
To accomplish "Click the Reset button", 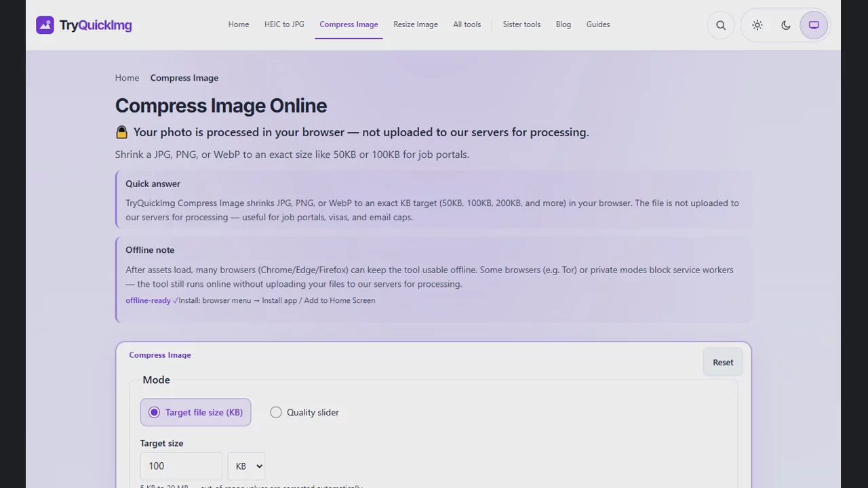I will coord(723,362).
